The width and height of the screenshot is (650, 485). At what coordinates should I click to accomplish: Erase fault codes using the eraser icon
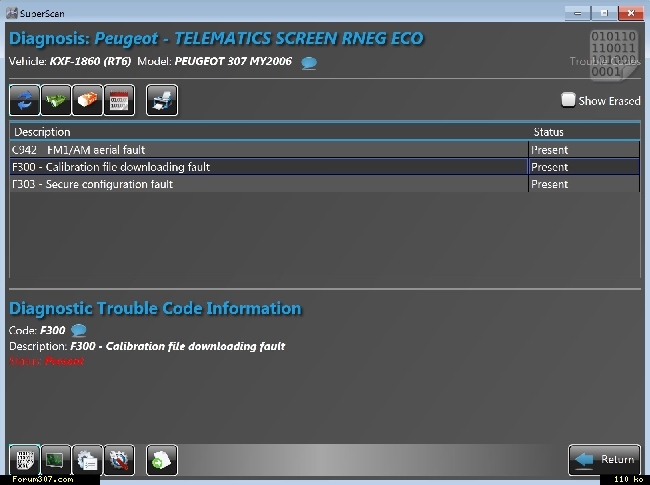coord(87,100)
